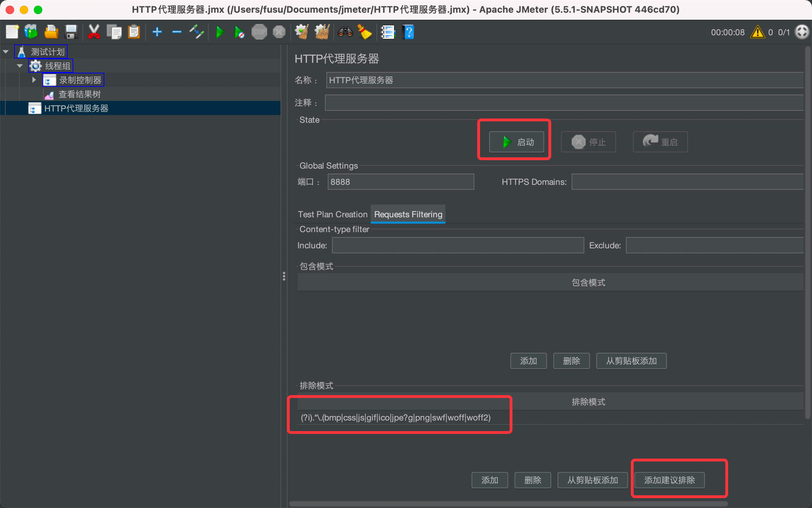812x508 pixels.
Task: Select the Requests Filtering tab
Action: tap(408, 214)
